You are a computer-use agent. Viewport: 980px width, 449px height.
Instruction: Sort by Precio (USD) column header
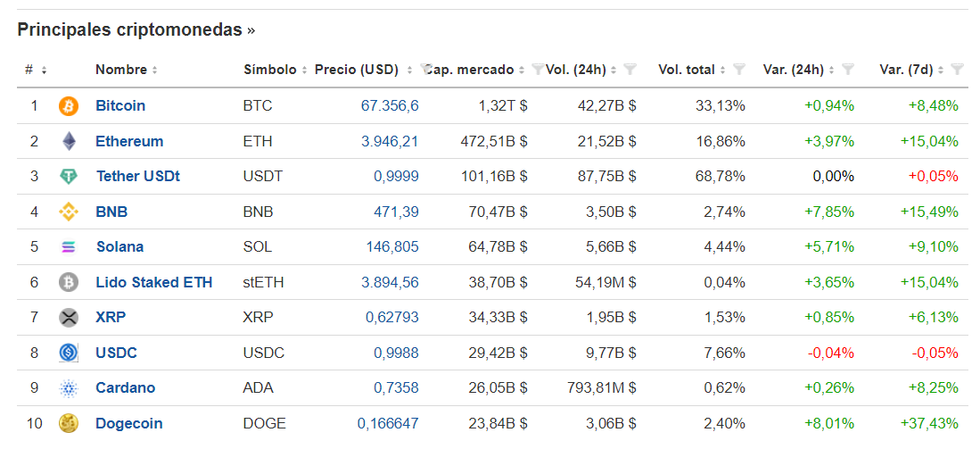coord(364,70)
